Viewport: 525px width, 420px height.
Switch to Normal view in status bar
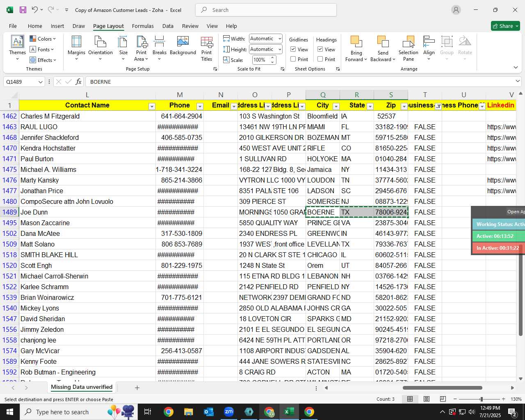410,399
